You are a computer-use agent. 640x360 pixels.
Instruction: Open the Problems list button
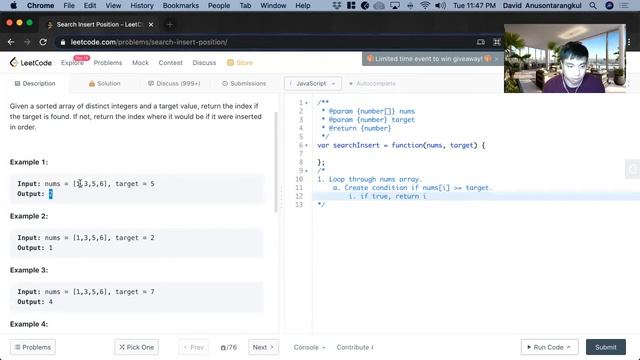pyautogui.click(x=33, y=347)
